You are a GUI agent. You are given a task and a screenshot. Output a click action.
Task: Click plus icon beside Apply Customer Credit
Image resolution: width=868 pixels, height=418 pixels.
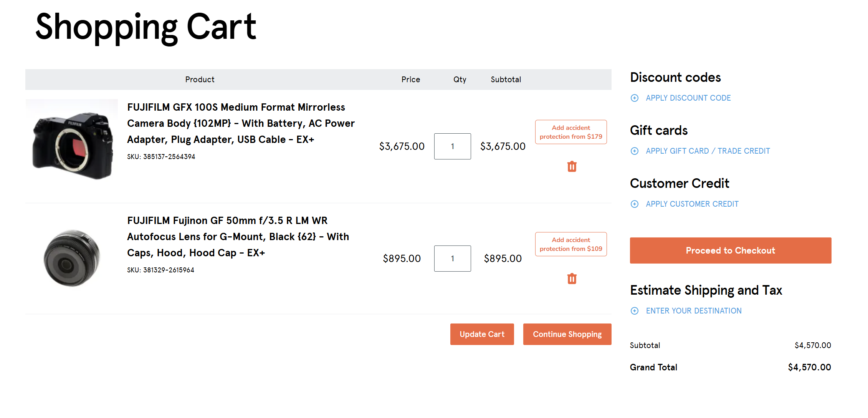[x=635, y=204]
